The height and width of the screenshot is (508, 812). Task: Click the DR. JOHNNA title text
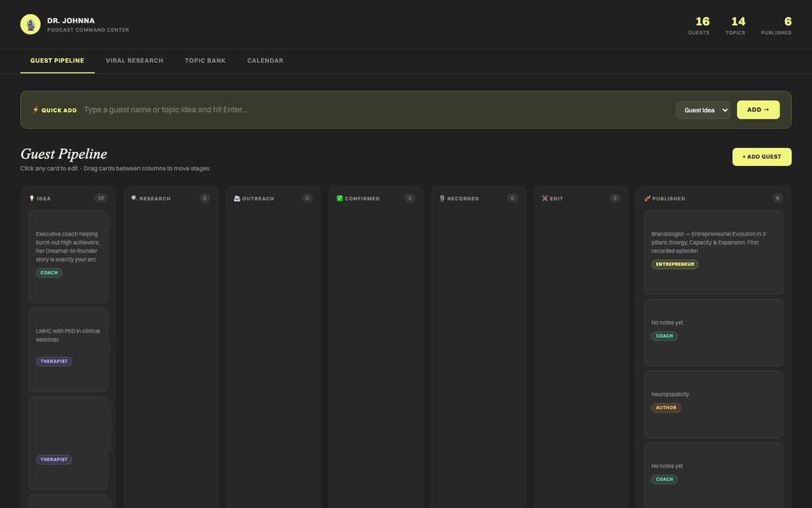click(x=71, y=21)
